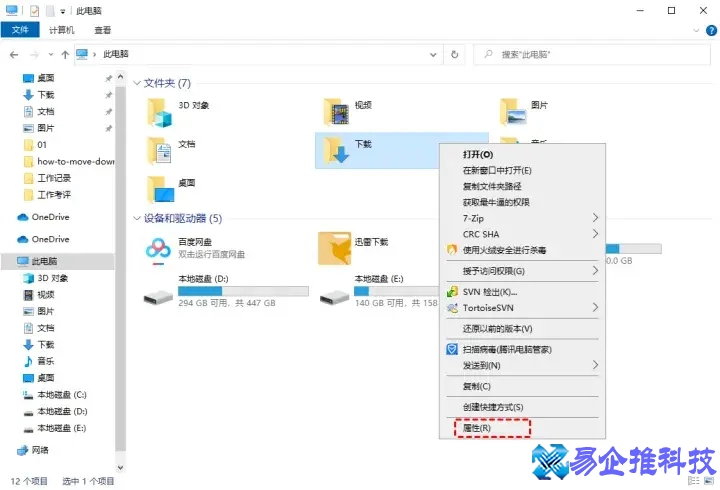This screenshot has height=490, width=720.
Task: Click the back navigation arrow
Action: pos(14,55)
